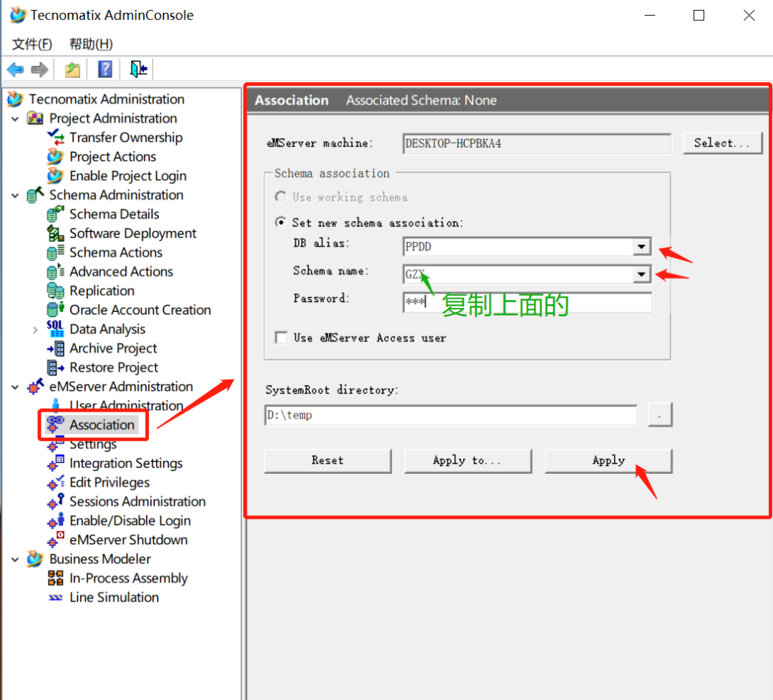Select the Settings tree item

pyautogui.click(x=93, y=444)
